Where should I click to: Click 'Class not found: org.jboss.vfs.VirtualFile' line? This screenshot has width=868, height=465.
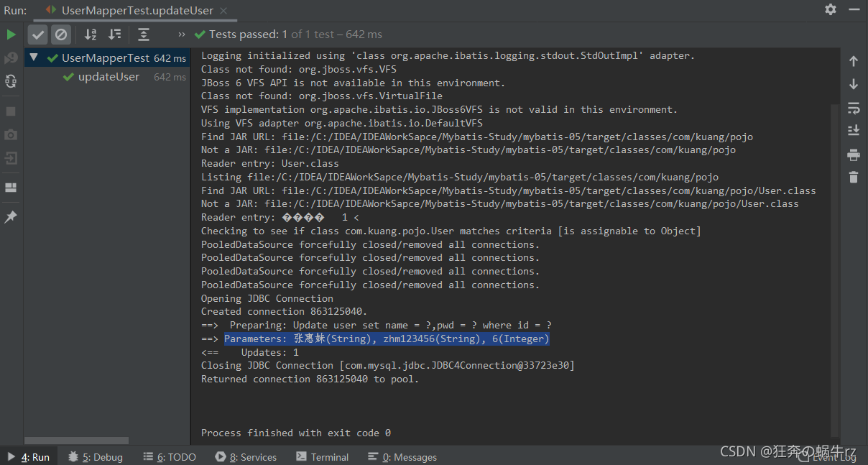pyautogui.click(x=322, y=96)
